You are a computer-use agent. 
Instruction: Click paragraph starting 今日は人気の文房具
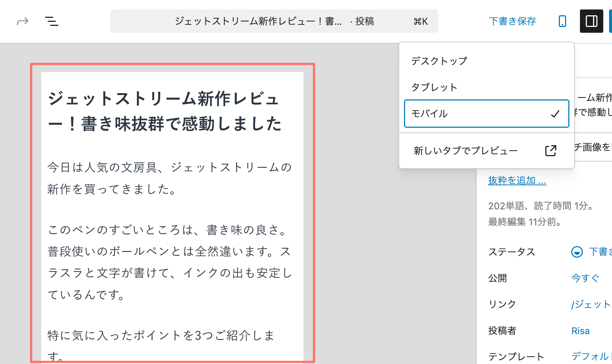click(x=170, y=178)
